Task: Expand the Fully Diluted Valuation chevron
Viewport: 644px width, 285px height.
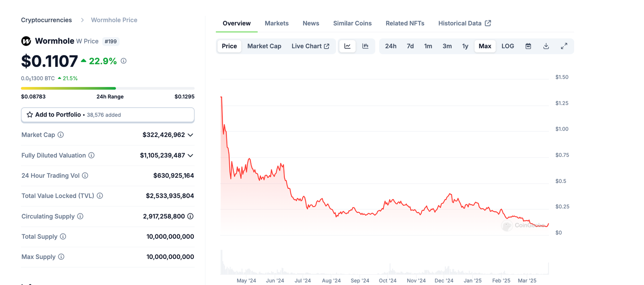Action: point(190,156)
